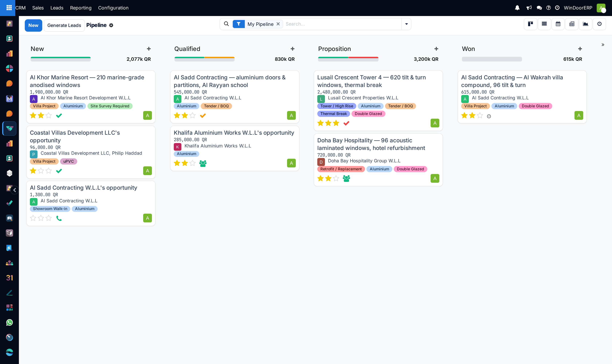Screen dimensions: 612x364
Task: Click the New button
Action: 33,25
